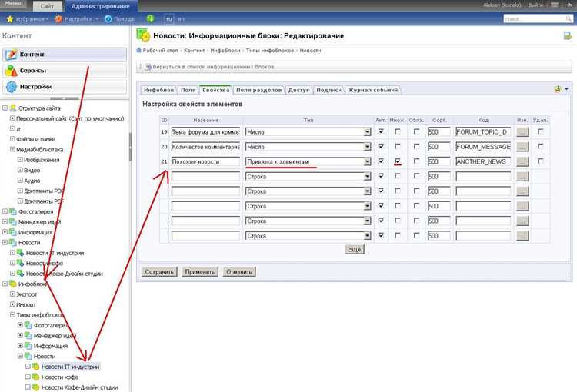Click the Новости folder icon under Типы инфоблоков
This screenshot has height=392, width=577.
pos(28,357)
